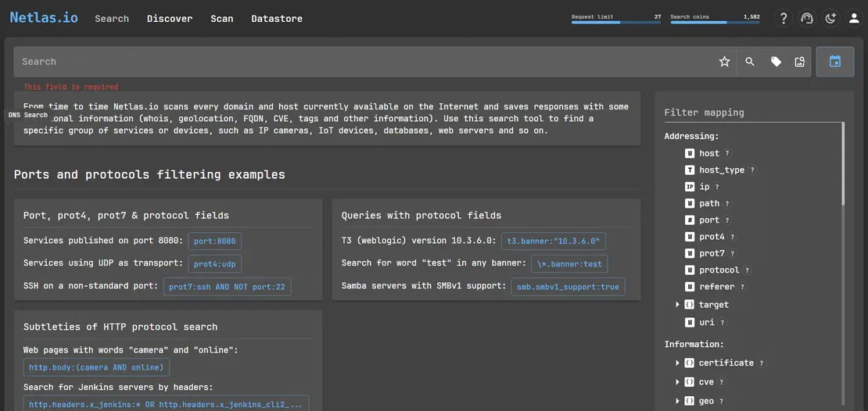Screen dimensions: 868x411
Task: Show help tooltip for ip field
Action: (717, 187)
